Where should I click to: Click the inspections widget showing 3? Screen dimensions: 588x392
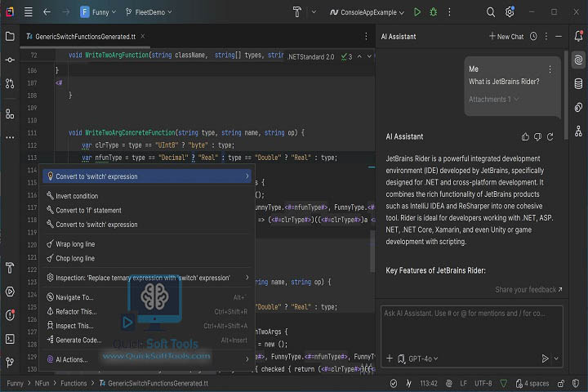coord(346,56)
